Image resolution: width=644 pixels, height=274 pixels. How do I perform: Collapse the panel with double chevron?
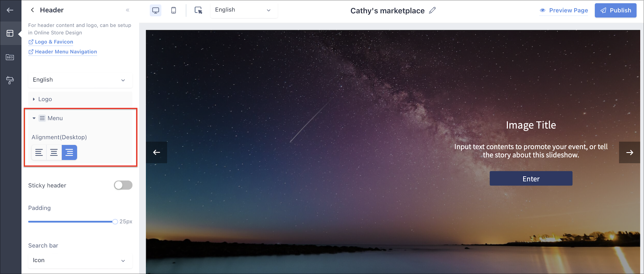tap(127, 10)
